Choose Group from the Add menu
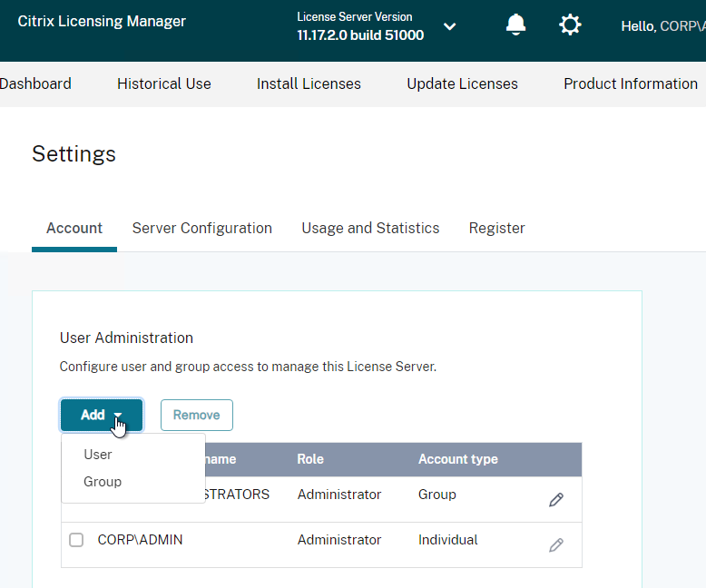706x588 pixels. (103, 481)
